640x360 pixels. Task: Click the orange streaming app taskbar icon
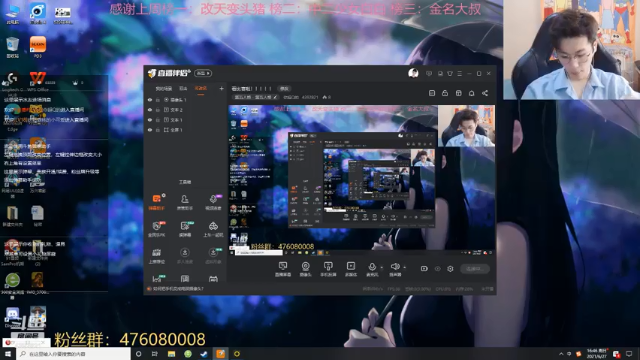pyautogui.click(x=220, y=354)
